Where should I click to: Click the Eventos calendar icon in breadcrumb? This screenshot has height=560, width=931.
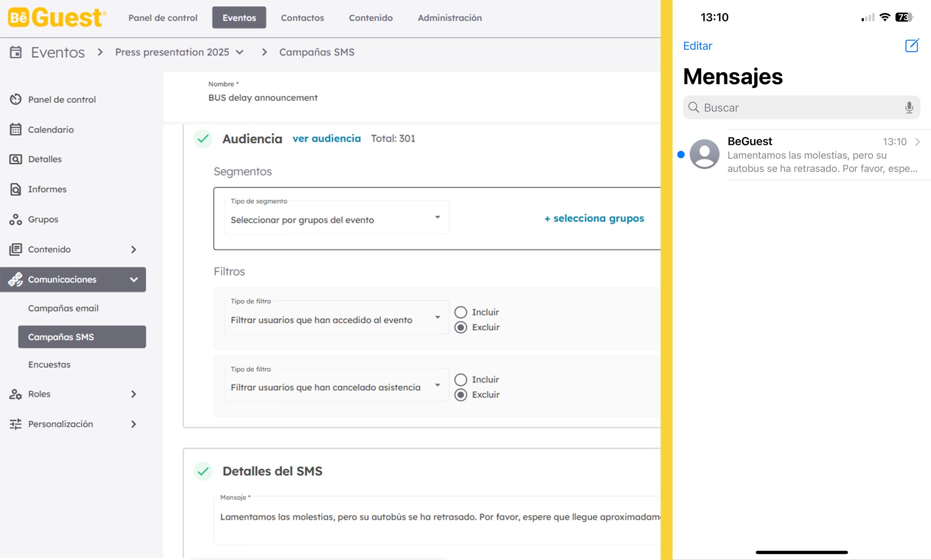(x=16, y=52)
